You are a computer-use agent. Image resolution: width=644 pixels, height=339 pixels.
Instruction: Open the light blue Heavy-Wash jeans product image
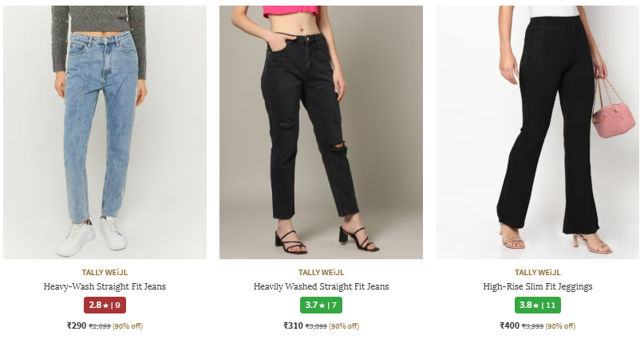click(x=105, y=132)
